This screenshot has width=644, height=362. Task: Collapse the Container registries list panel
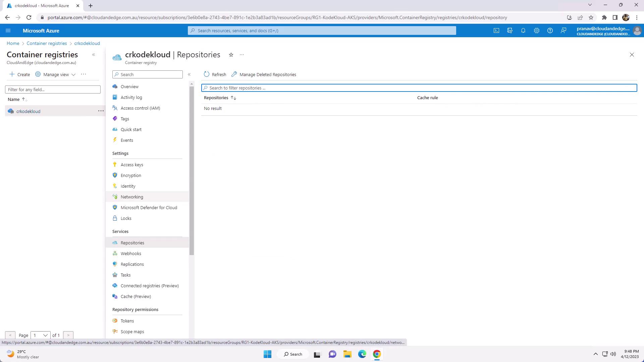[94, 55]
